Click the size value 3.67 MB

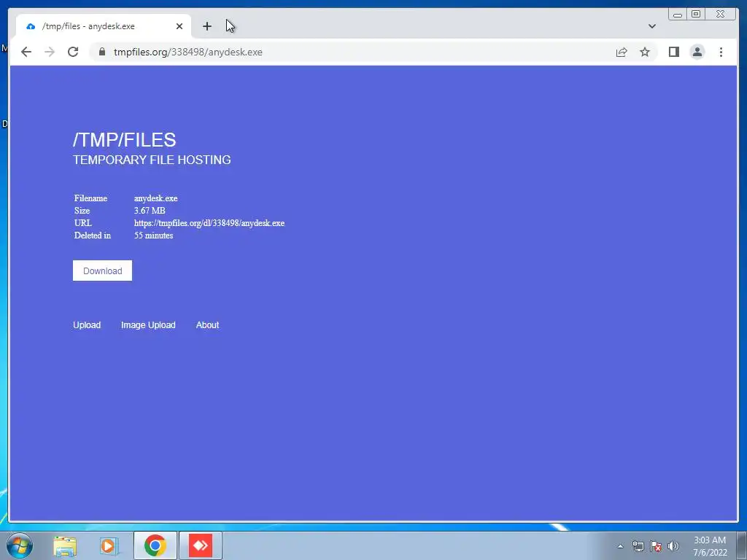[150, 211]
